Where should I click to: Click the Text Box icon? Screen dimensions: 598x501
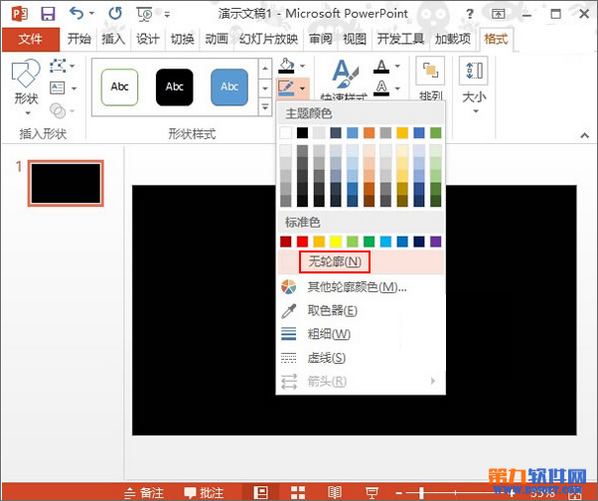point(57,88)
